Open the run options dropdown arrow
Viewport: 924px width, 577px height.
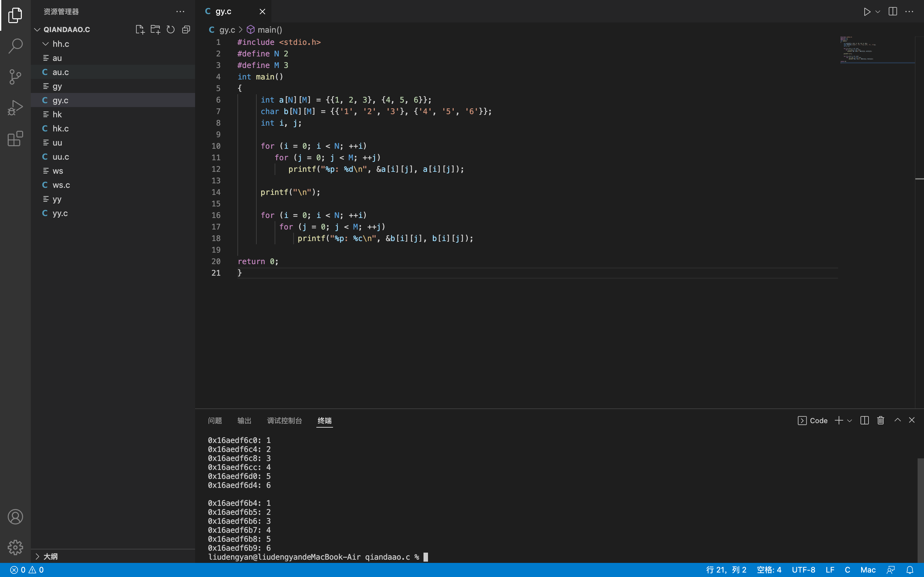pos(878,12)
